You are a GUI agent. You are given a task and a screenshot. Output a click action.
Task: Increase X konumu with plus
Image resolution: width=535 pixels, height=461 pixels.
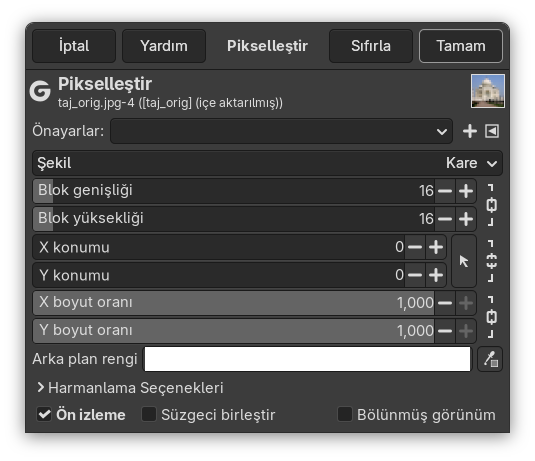click(436, 247)
